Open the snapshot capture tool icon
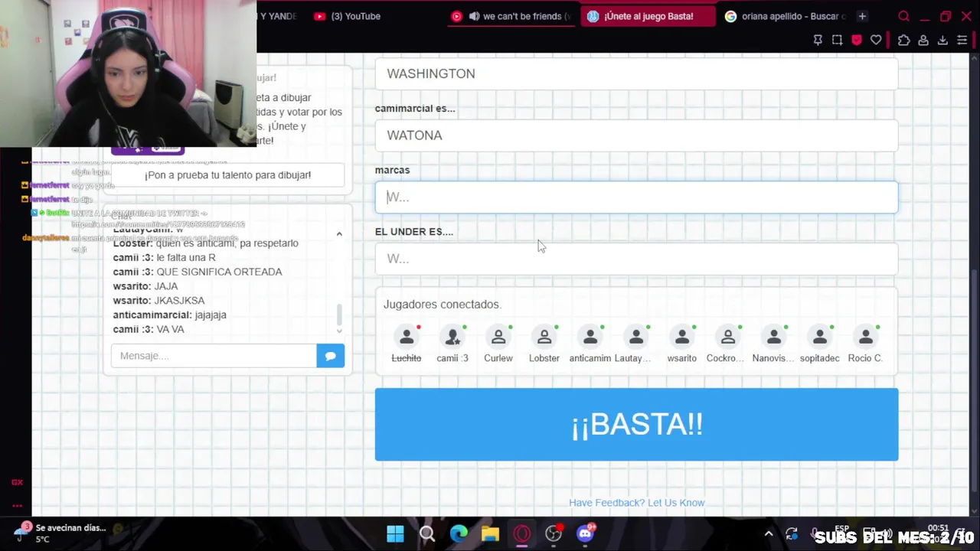Screen dimensions: 980x551 (x=837, y=40)
